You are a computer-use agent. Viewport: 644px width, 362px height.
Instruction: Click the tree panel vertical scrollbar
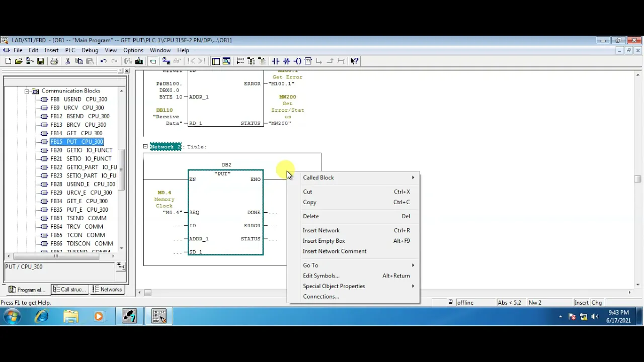point(121,171)
